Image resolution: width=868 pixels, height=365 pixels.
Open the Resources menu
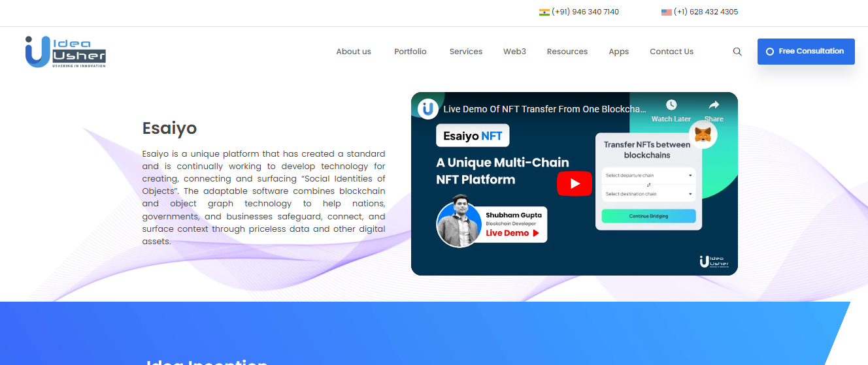(567, 52)
